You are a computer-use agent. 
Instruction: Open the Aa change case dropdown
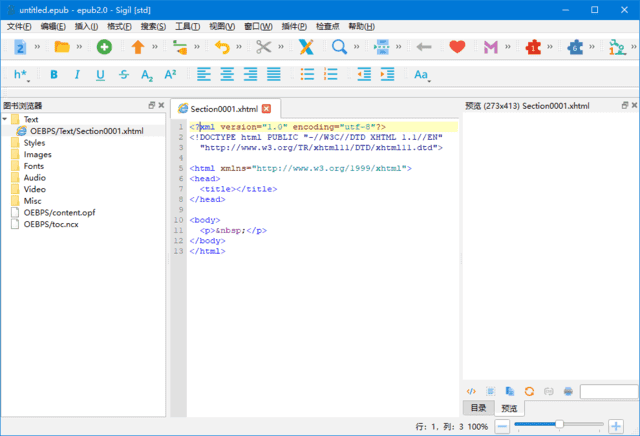point(421,75)
